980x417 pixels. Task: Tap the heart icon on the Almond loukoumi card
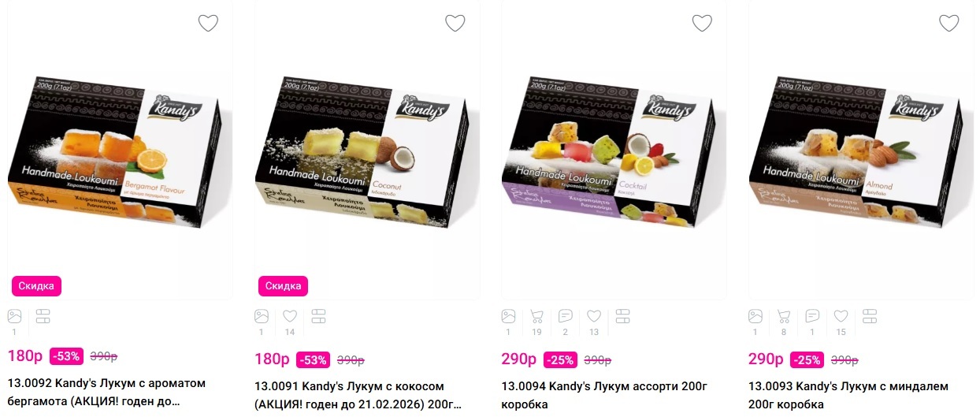pos(949,23)
